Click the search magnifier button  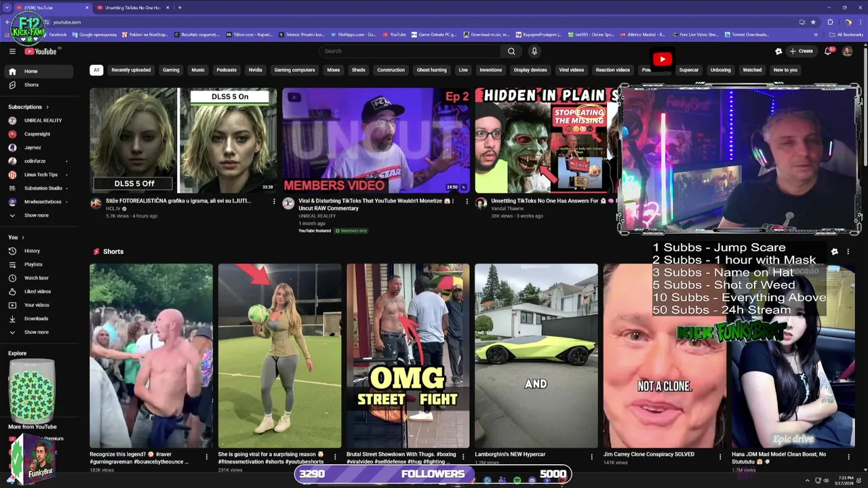pyautogui.click(x=511, y=51)
